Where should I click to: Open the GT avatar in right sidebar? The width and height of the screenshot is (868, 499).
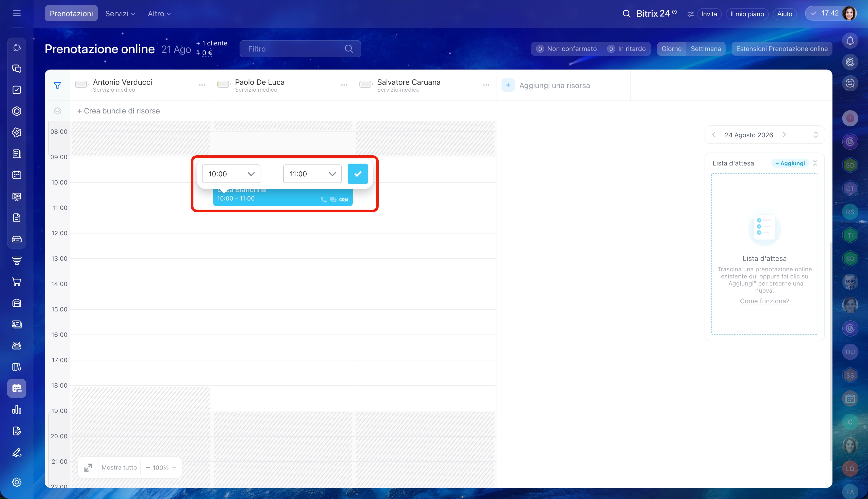click(850, 189)
